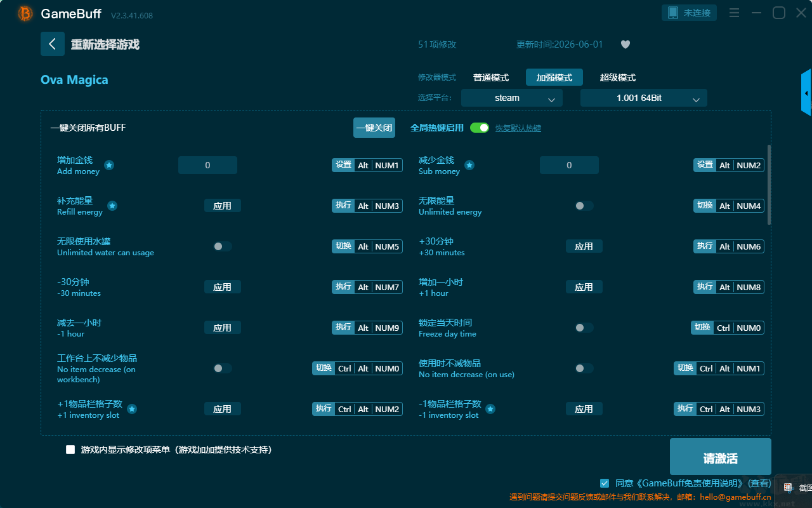Uncheck the GameBuff disclaimer agreement checkbox

pos(605,483)
